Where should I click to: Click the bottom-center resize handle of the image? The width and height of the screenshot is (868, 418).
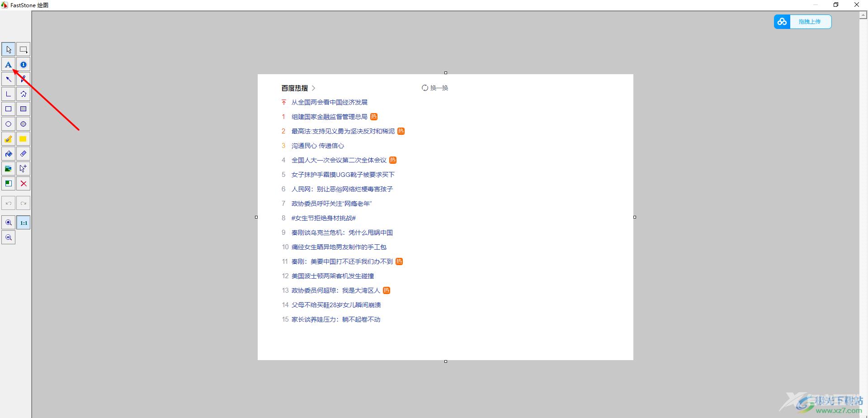446,361
